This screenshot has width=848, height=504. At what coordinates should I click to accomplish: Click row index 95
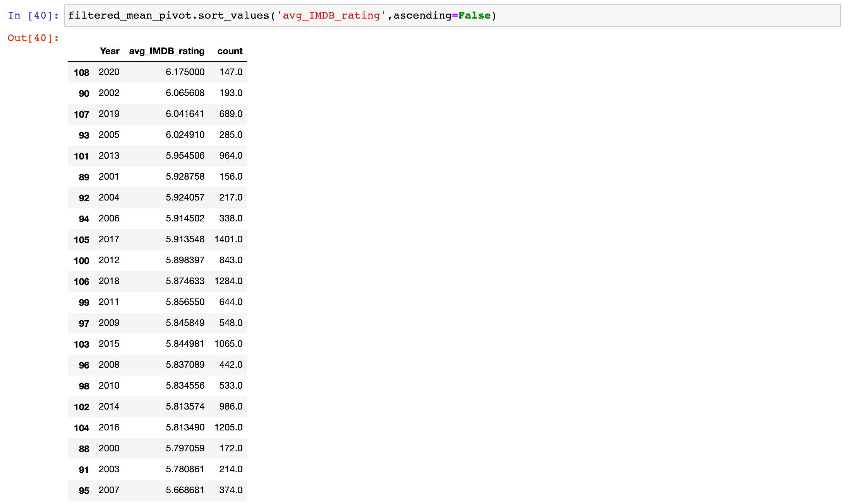(x=84, y=490)
